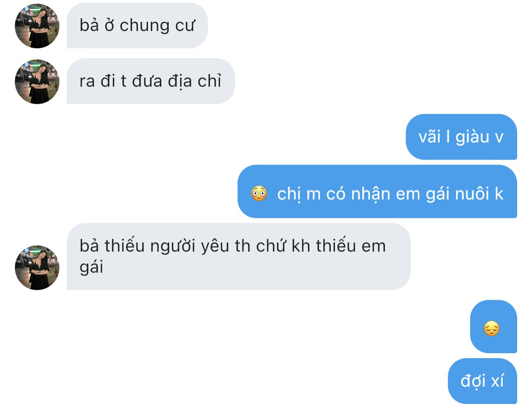Open sender avatar beside "bả ở chung cư"

37,26
